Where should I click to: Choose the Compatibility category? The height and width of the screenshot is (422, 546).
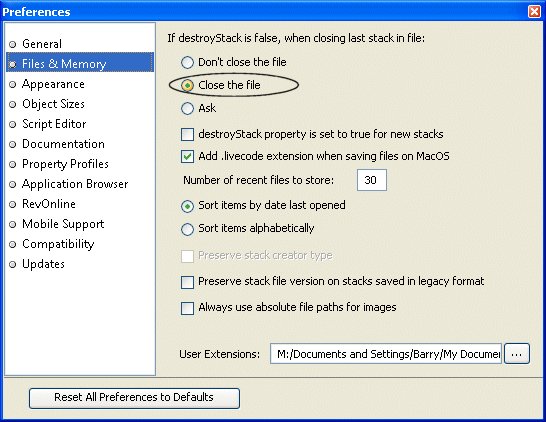(58, 244)
